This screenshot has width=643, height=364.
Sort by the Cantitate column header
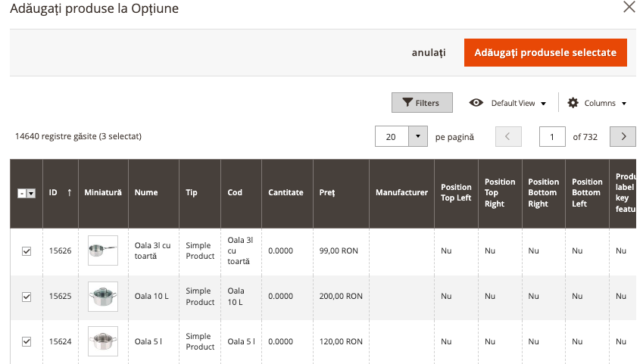[x=287, y=193]
